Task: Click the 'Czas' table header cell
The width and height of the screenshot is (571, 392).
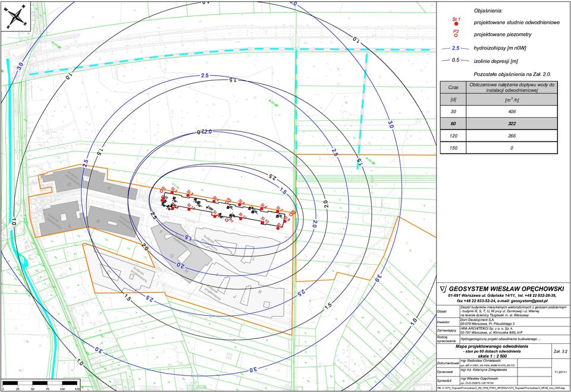Action: point(453,87)
